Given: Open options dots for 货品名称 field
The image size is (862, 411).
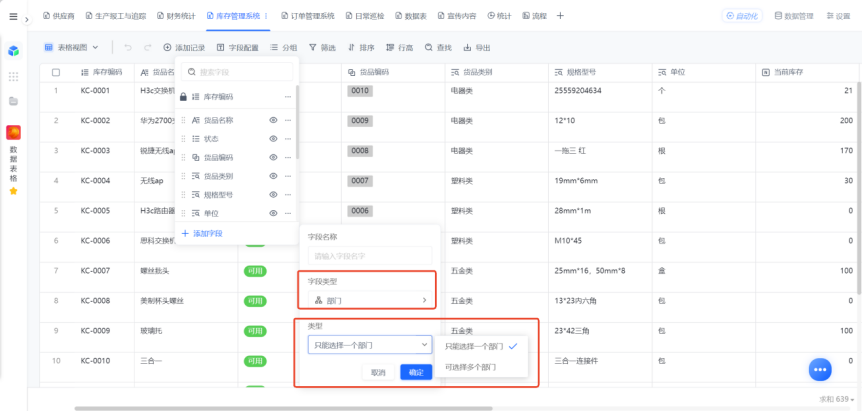Looking at the screenshot, I should [288, 120].
